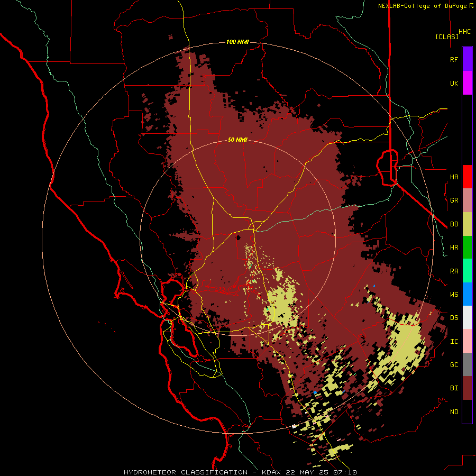
Task: Click the UK magenta legend swatch
Action: tap(467, 83)
